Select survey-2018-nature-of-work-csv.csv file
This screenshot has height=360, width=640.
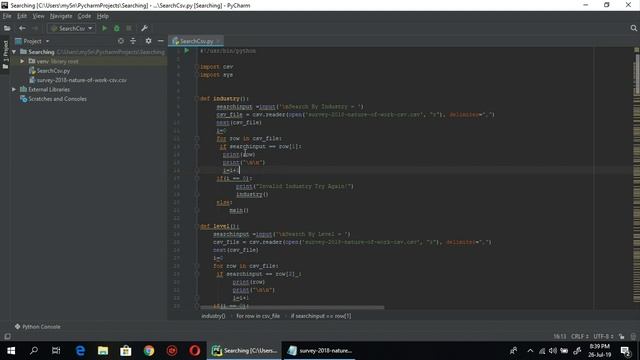click(78, 80)
